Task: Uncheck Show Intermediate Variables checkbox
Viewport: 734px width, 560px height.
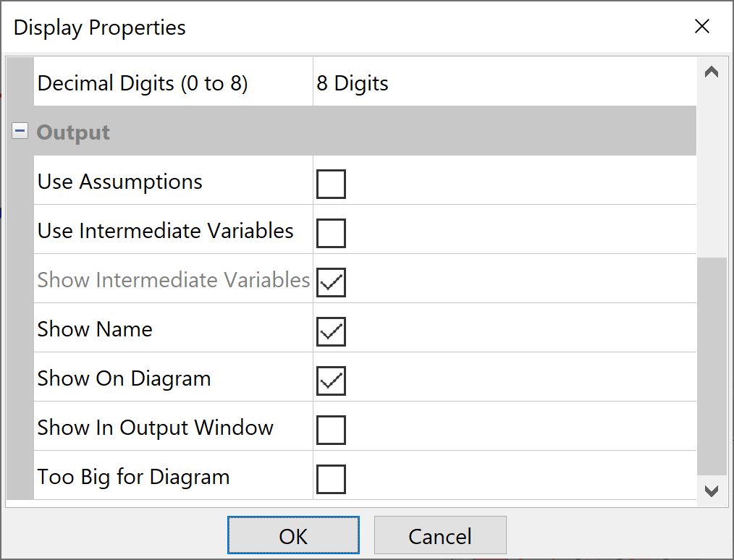Action: (331, 282)
